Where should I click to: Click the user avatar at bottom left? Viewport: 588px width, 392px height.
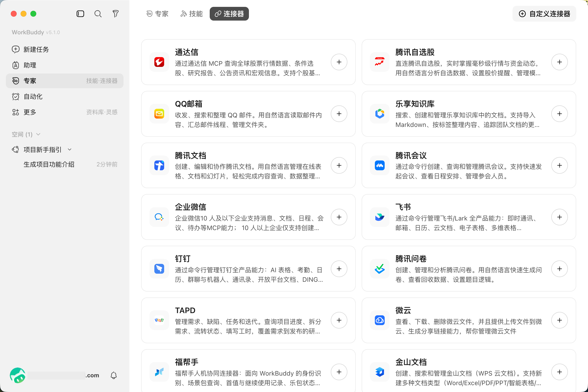pyautogui.click(x=17, y=375)
